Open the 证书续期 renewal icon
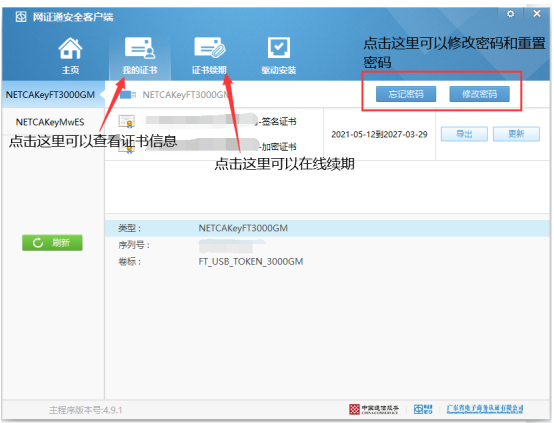This screenshot has width=554, height=423. 209,48
